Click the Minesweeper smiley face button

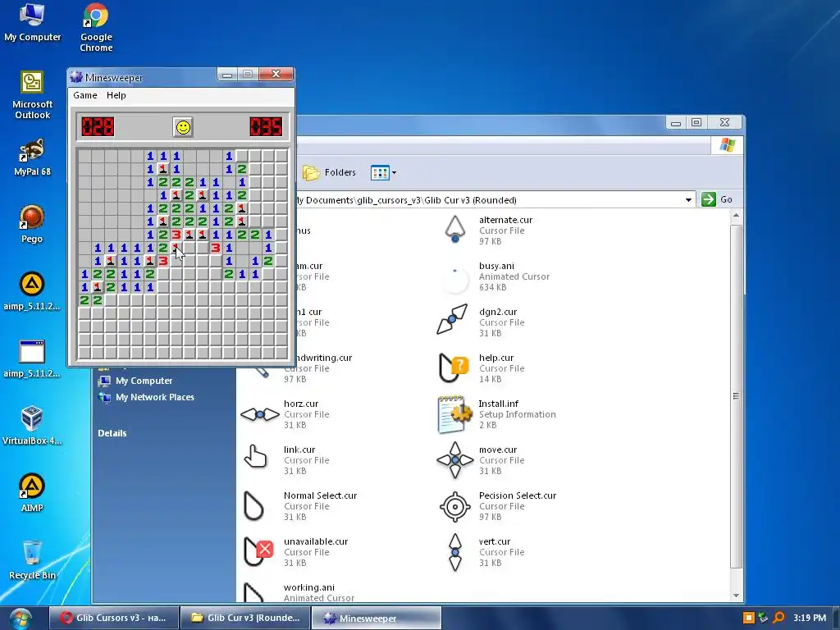pyautogui.click(x=183, y=127)
